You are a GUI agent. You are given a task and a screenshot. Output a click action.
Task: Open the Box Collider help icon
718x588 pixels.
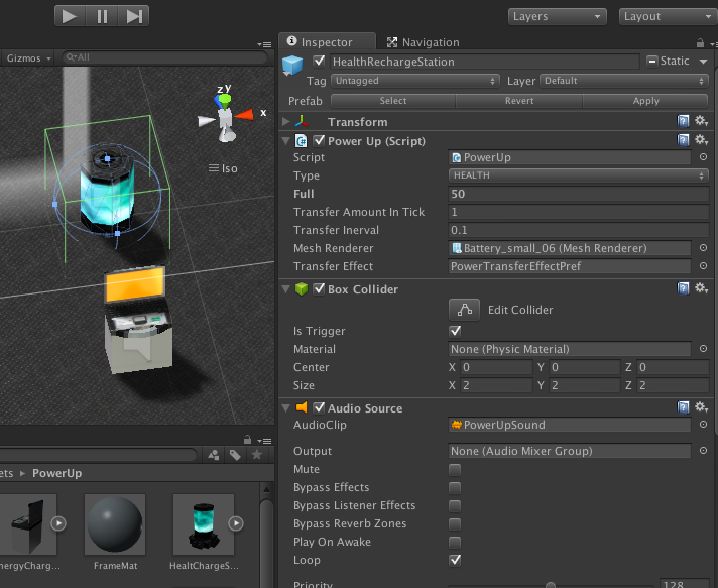coord(683,288)
